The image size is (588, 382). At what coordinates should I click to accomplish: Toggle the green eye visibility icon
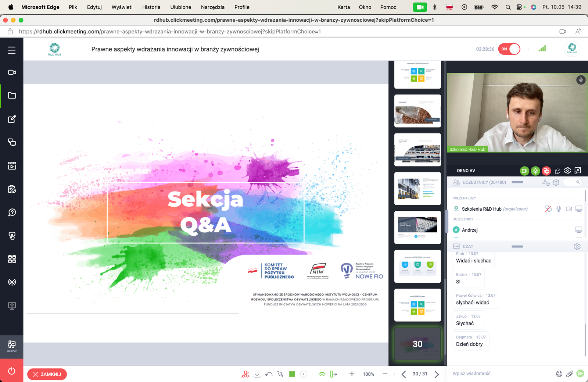click(x=322, y=374)
